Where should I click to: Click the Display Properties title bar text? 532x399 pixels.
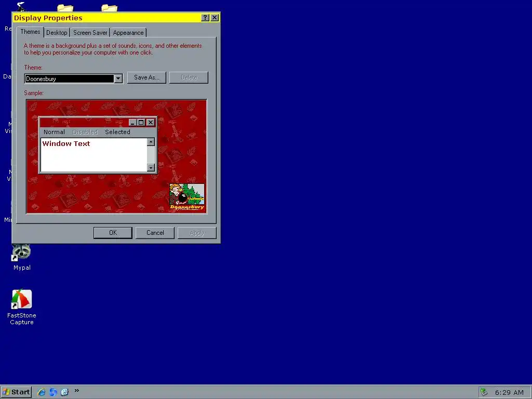[48, 18]
